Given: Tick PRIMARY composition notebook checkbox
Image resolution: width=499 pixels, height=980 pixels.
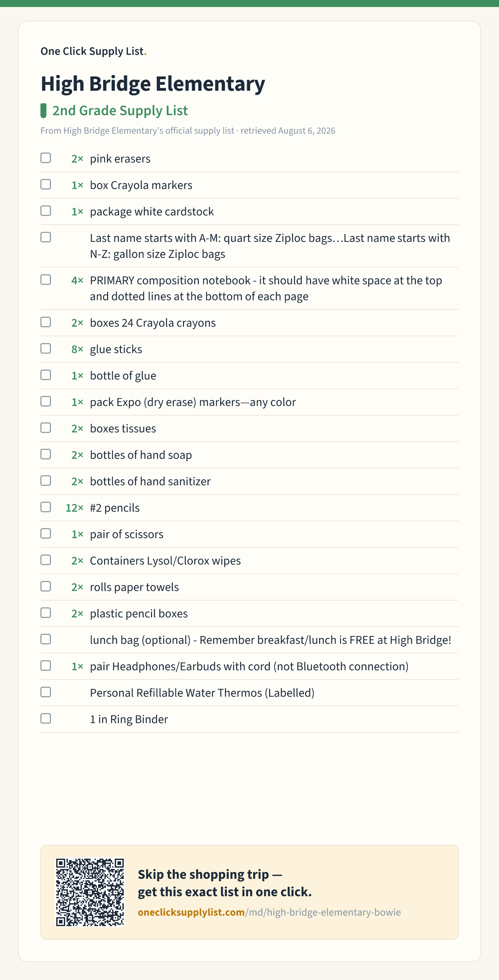Looking at the screenshot, I should click(46, 280).
